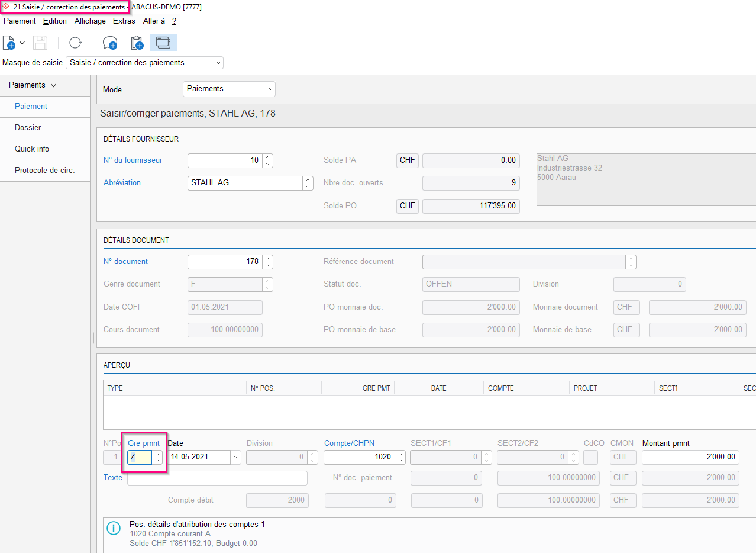Toggle the highlighted stacked windows icon
The width and height of the screenshot is (756, 553).
point(163,43)
